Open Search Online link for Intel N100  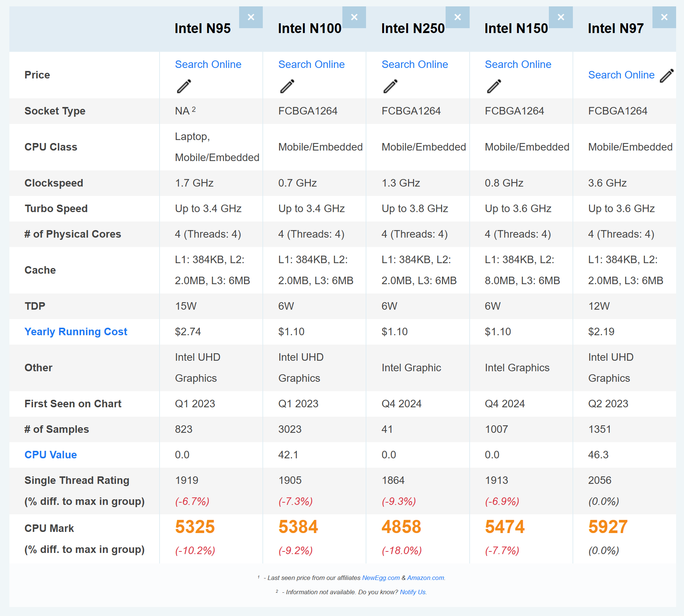311,65
